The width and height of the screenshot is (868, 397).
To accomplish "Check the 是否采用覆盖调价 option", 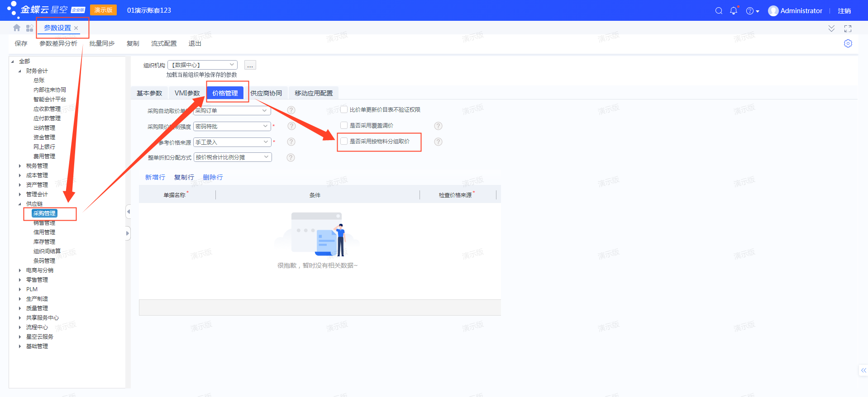I will pos(344,125).
